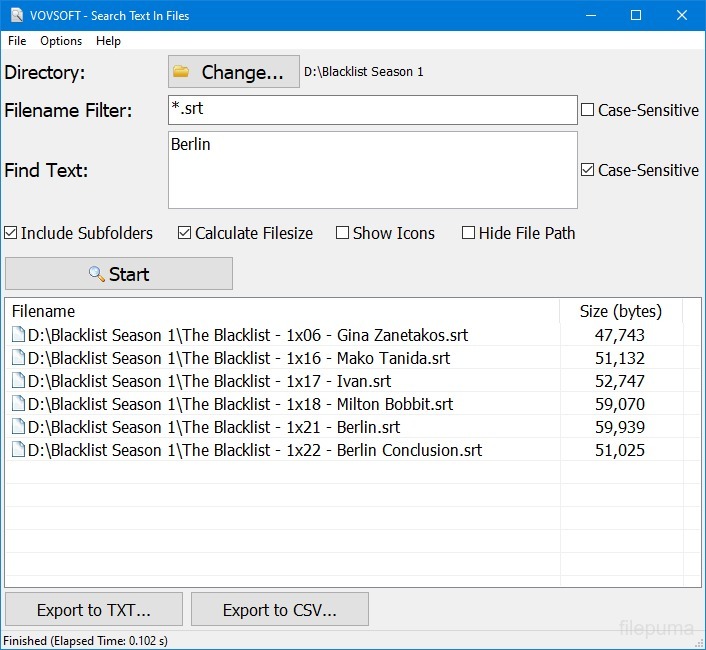Open the File menu
706x650 pixels.
point(17,41)
